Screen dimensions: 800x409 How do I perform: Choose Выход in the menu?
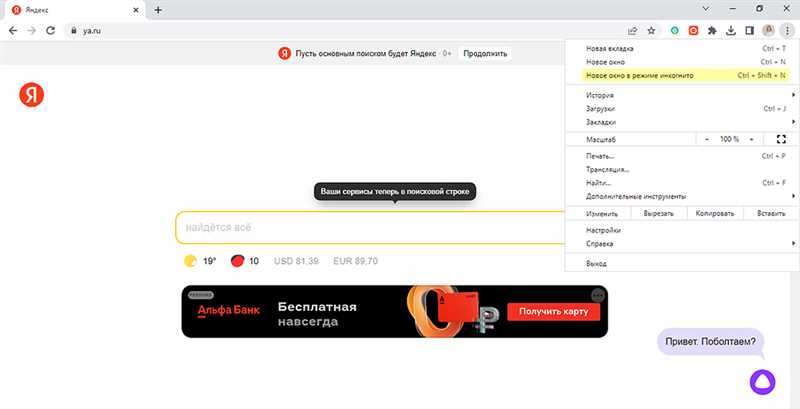(x=683, y=264)
